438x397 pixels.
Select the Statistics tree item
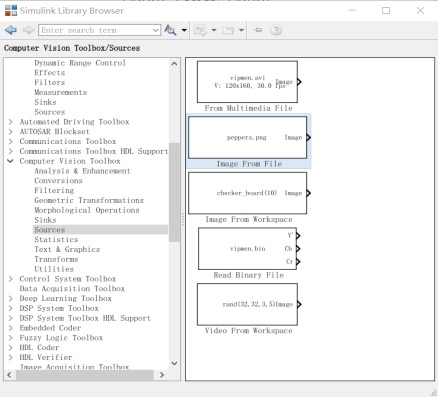(x=56, y=239)
